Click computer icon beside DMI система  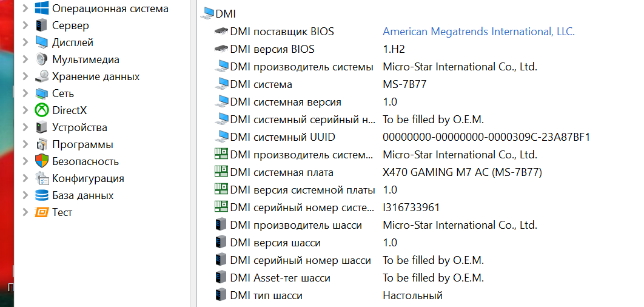(221, 84)
